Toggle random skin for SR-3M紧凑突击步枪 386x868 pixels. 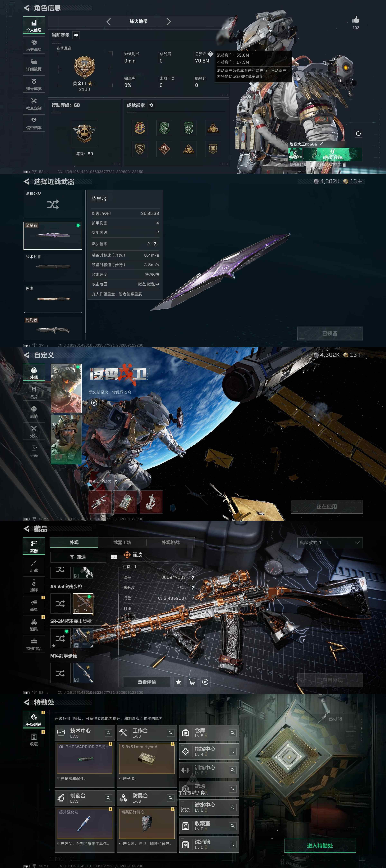60,638
